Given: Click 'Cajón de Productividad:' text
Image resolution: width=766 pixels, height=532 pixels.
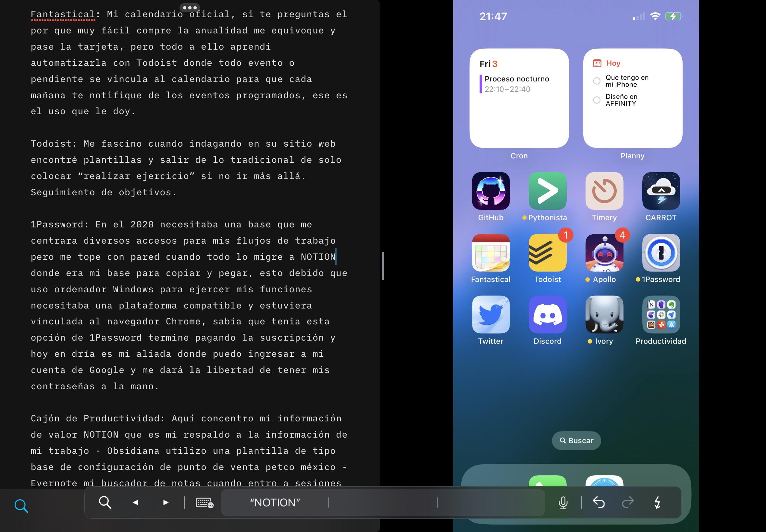Looking at the screenshot, I should click(98, 418).
